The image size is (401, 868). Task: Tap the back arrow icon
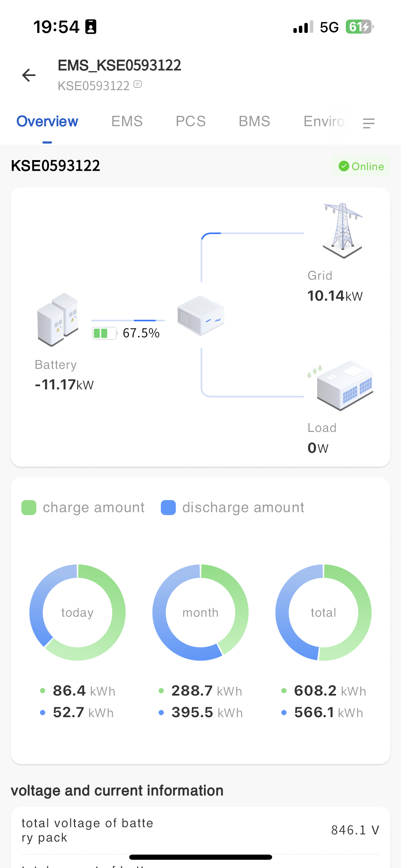[29, 75]
